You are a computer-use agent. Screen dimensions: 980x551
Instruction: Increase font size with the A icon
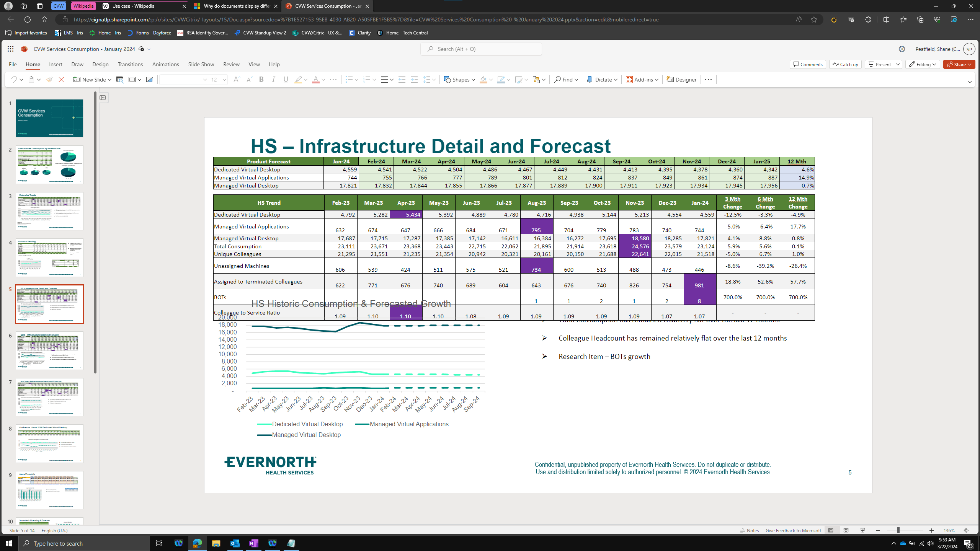(236, 80)
